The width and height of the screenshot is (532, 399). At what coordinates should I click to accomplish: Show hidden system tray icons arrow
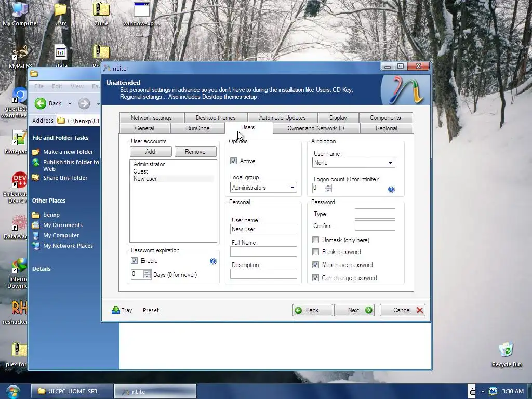tap(483, 392)
